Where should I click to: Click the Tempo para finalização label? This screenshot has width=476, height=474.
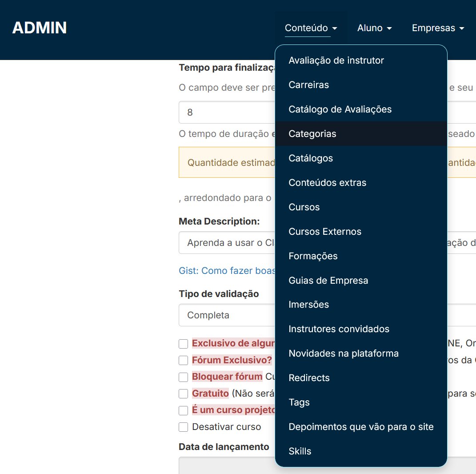click(227, 68)
